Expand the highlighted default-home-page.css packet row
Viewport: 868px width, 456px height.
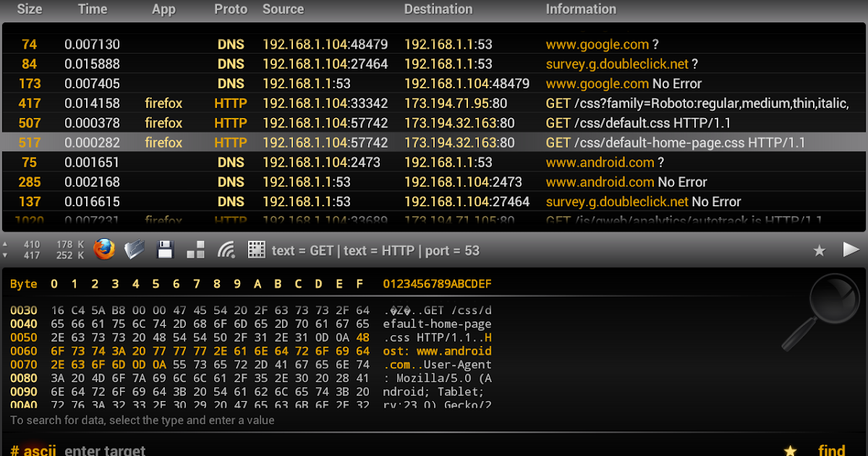pyautogui.click(x=434, y=143)
